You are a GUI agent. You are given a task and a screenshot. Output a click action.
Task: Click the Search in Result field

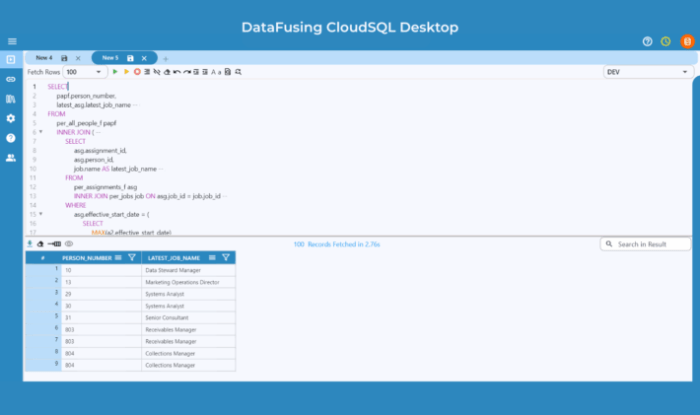646,244
